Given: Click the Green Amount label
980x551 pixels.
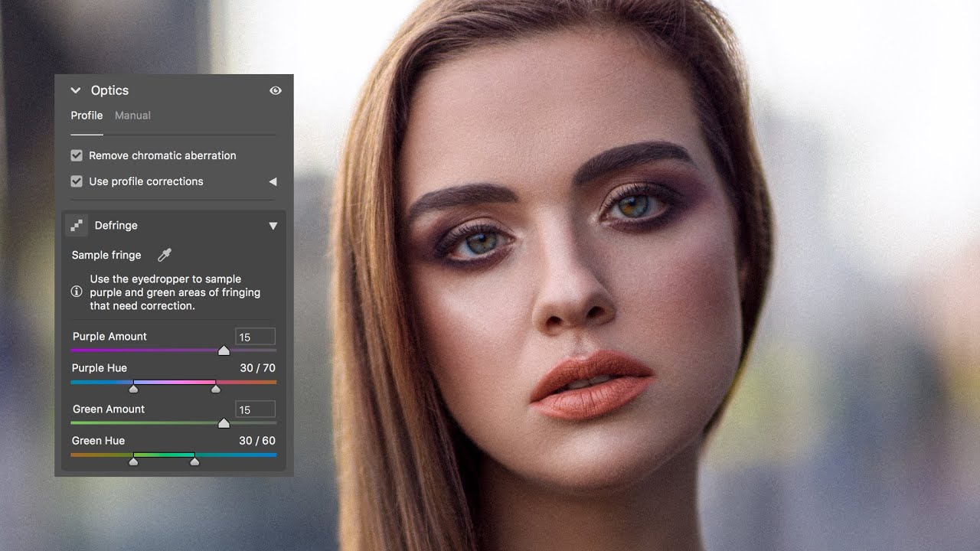Looking at the screenshot, I should click(109, 409).
